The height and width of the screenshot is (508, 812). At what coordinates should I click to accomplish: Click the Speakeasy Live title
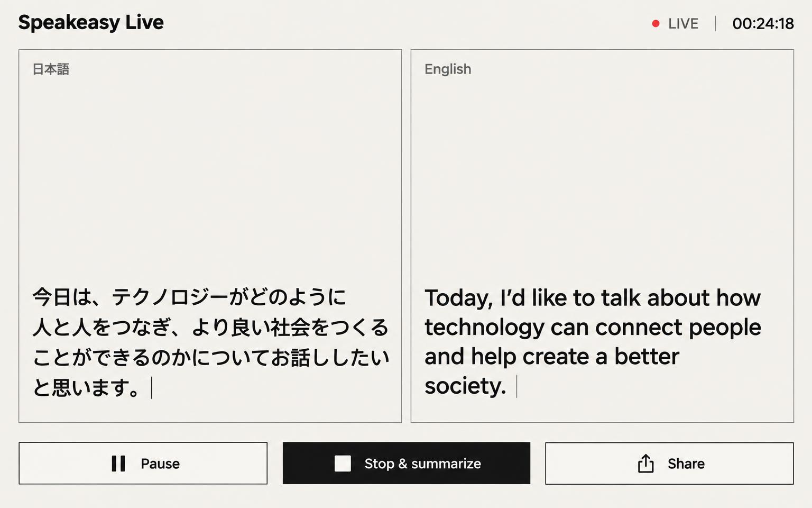(x=91, y=23)
